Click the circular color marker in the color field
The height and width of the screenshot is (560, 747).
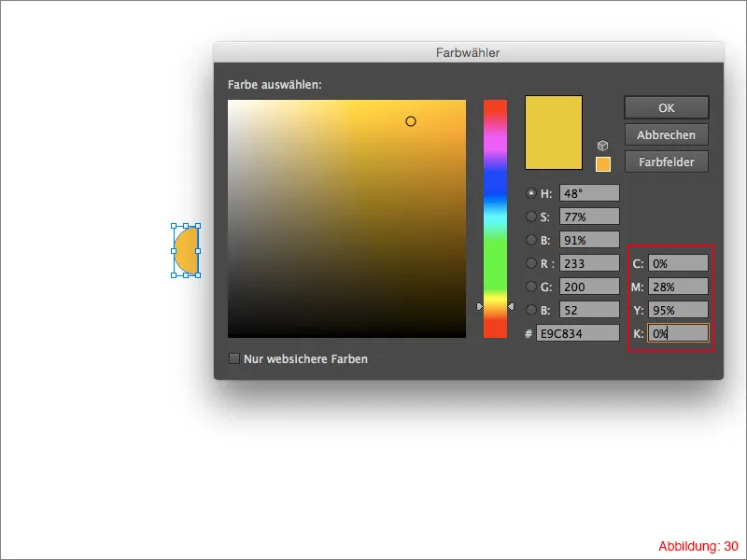click(411, 121)
